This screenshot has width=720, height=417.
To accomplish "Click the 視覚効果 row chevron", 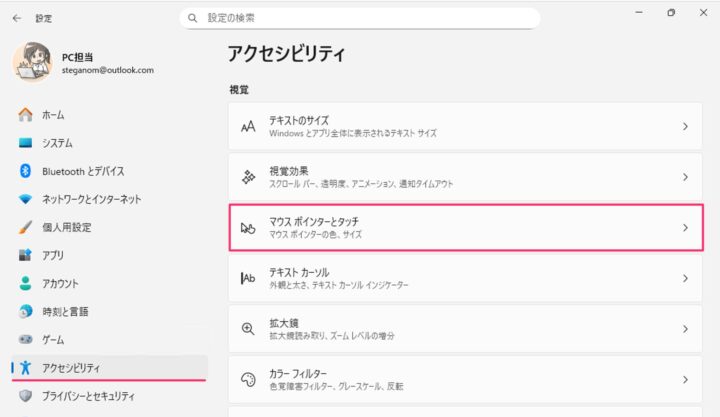I will (x=685, y=177).
